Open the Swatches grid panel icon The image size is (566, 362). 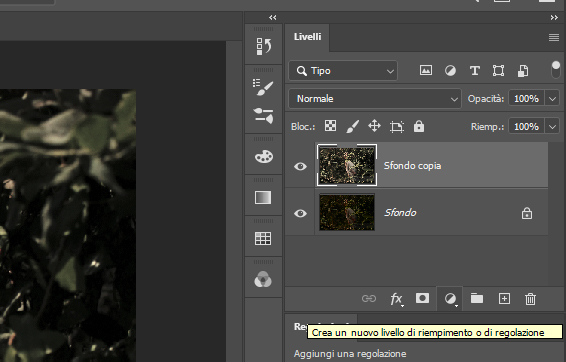point(263,238)
